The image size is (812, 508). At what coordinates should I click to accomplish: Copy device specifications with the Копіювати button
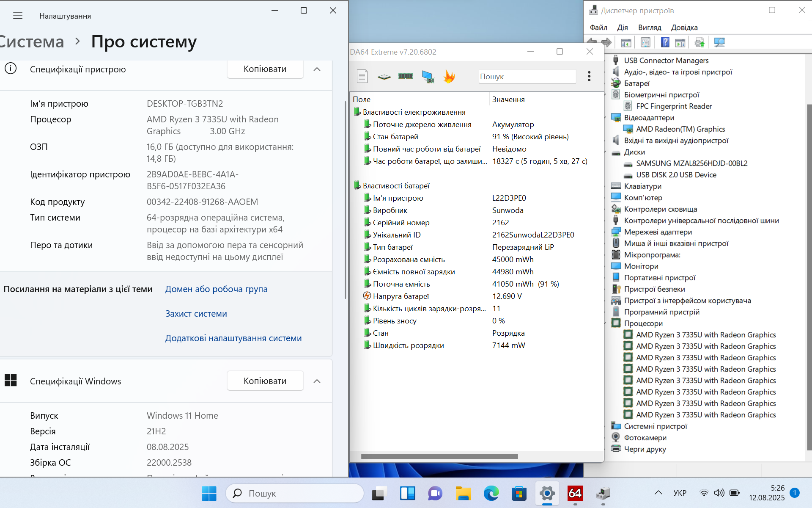pyautogui.click(x=265, y=69)
